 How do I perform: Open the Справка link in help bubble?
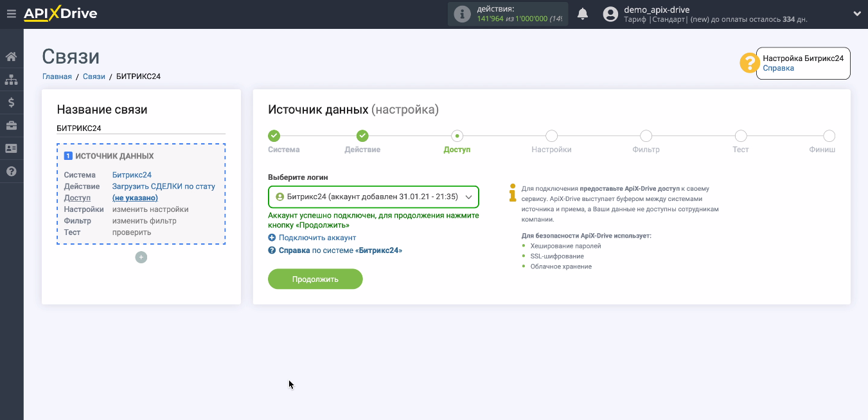778,68
